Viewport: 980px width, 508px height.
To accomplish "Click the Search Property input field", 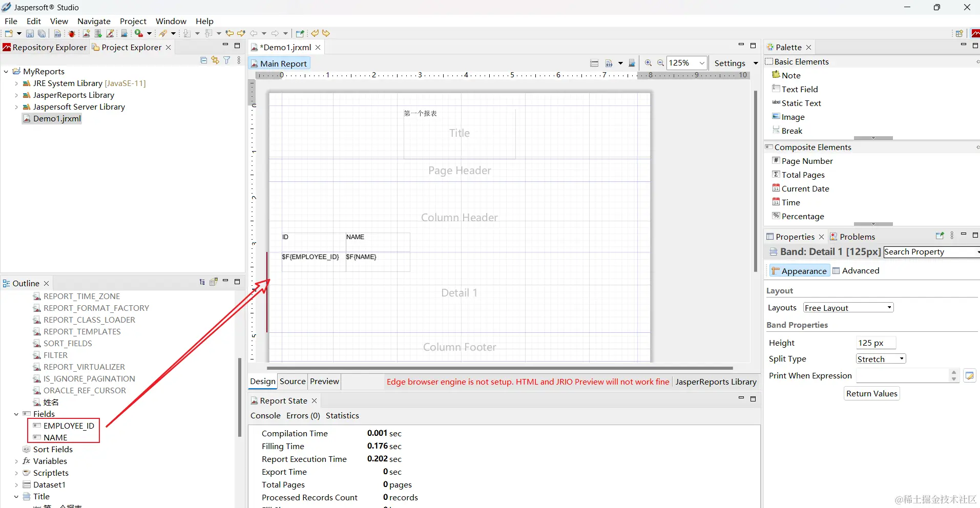I will [931, 252].
